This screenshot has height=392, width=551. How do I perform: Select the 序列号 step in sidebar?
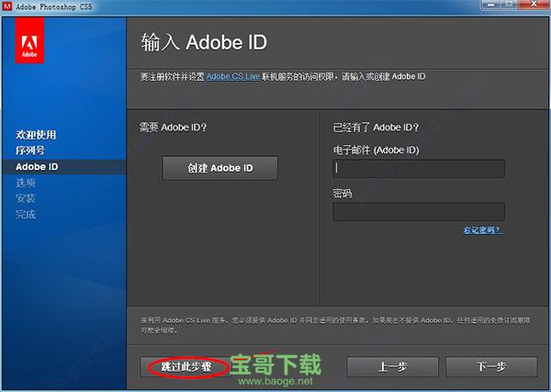tap(30, 151)
